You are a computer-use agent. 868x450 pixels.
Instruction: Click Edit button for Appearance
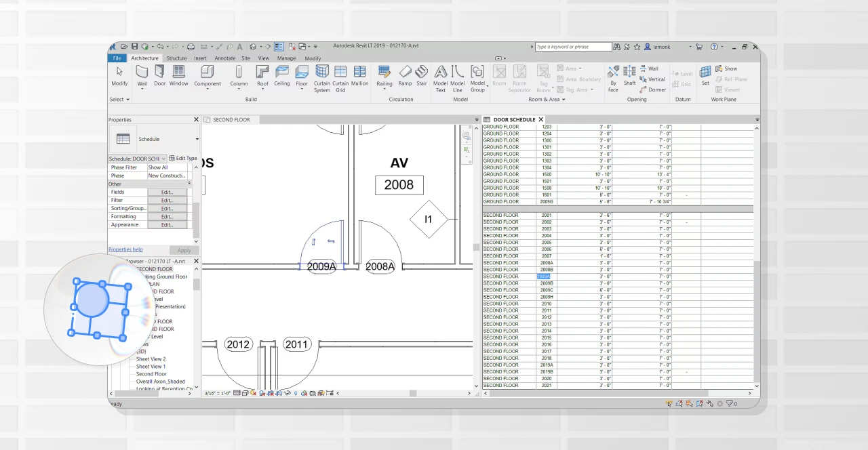coord(167,225)
